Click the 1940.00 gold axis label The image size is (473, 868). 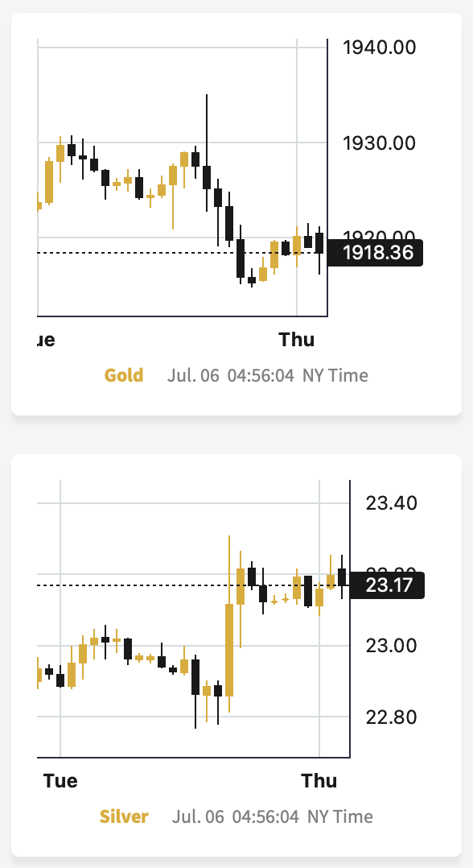[x=379, y=48]
